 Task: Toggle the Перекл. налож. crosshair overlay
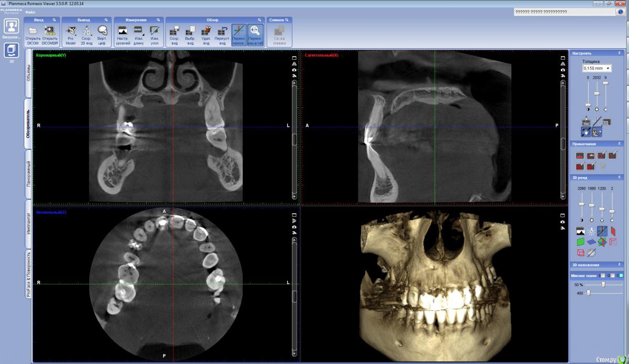[x=238, y=31]
